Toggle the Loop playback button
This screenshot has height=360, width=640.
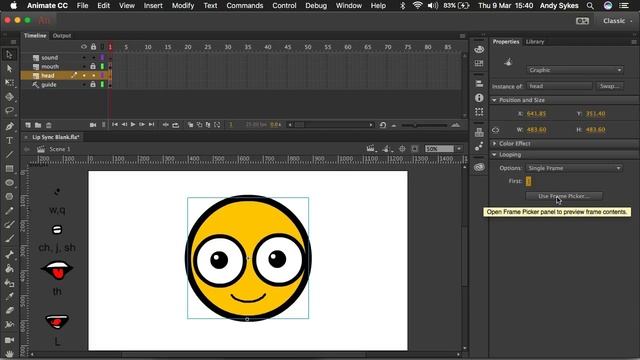[x=176, y=125]
